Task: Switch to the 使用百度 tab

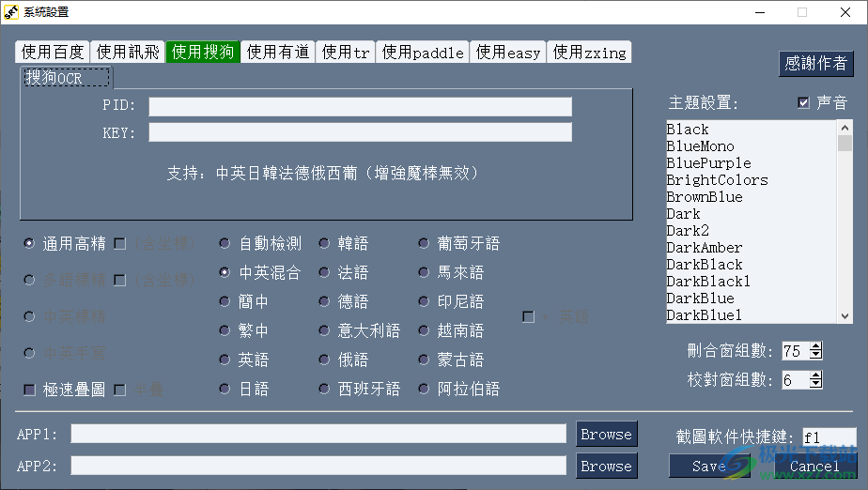Action: [52, 52]
